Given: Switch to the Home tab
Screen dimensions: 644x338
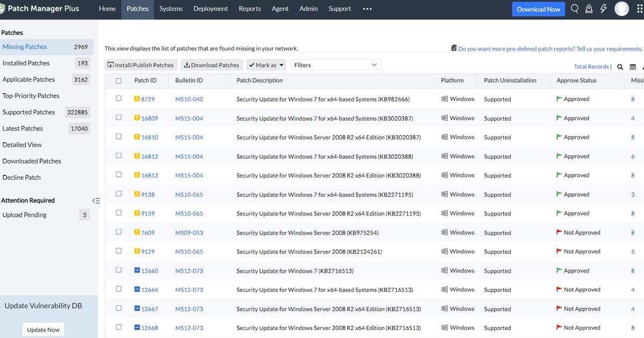Looking at the screenshot, I should click(107, 9).
